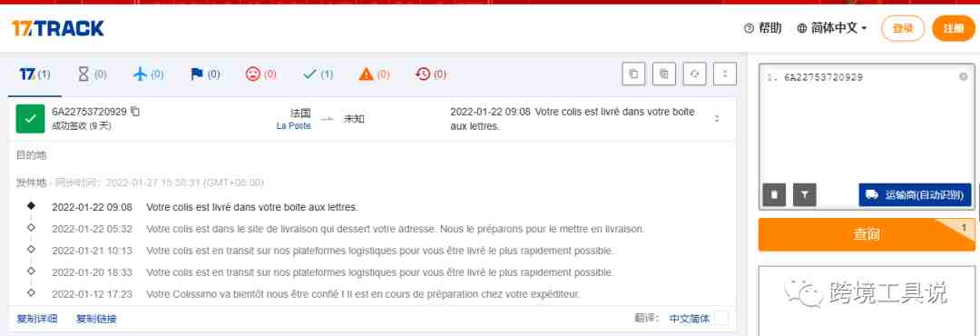Toggle the 中文简体 translation checkbox
The height and width of the screenshot is (336, 980).
[x=721, y=318]
